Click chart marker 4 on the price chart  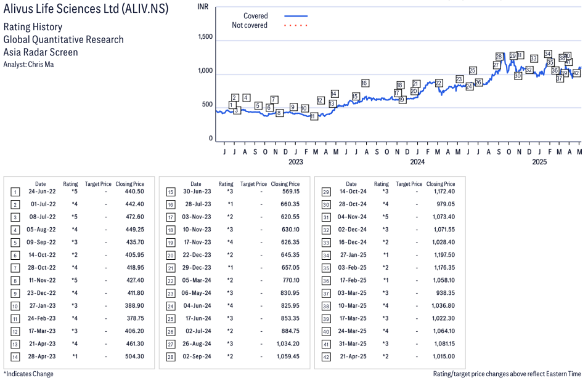(x=247, y=98)
